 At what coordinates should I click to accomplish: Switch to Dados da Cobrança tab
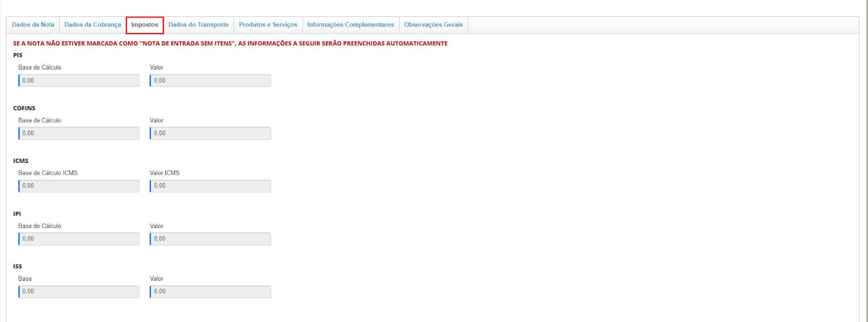click(93, 25)
